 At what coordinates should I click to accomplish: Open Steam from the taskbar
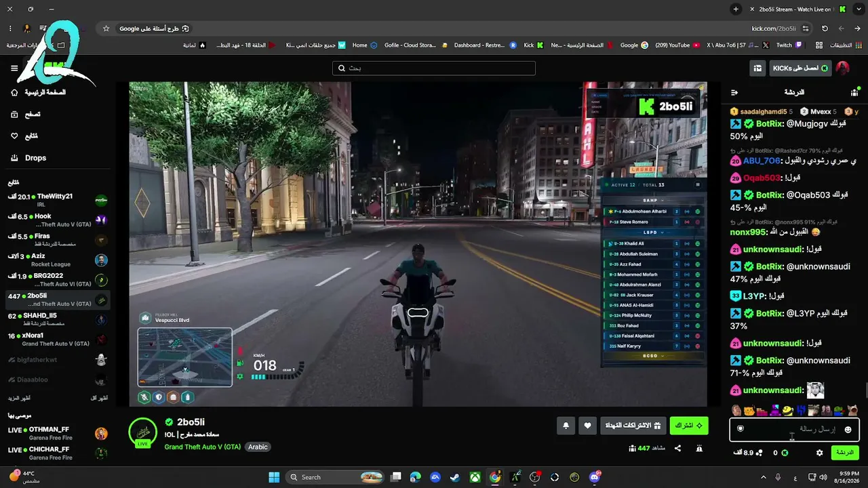456,477
